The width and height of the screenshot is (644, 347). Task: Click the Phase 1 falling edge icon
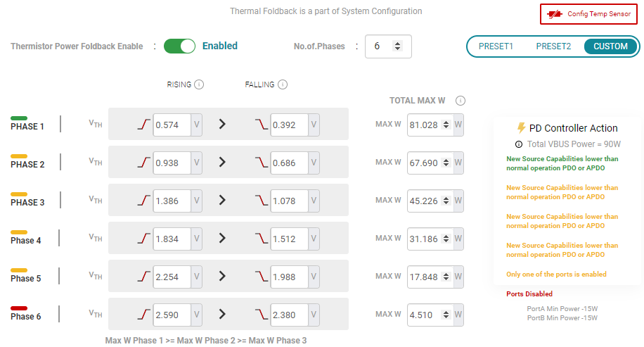pyautogui.click(x=262, y=125)
